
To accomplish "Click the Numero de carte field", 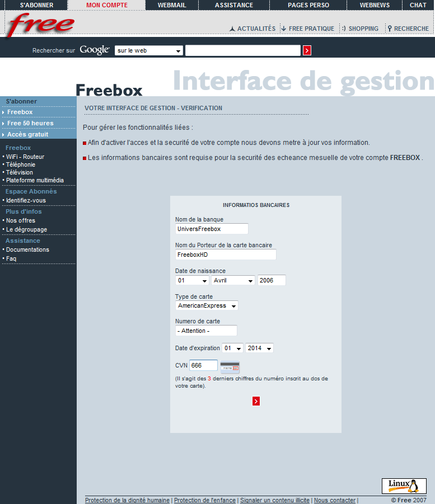I will (x=206, y=331).
